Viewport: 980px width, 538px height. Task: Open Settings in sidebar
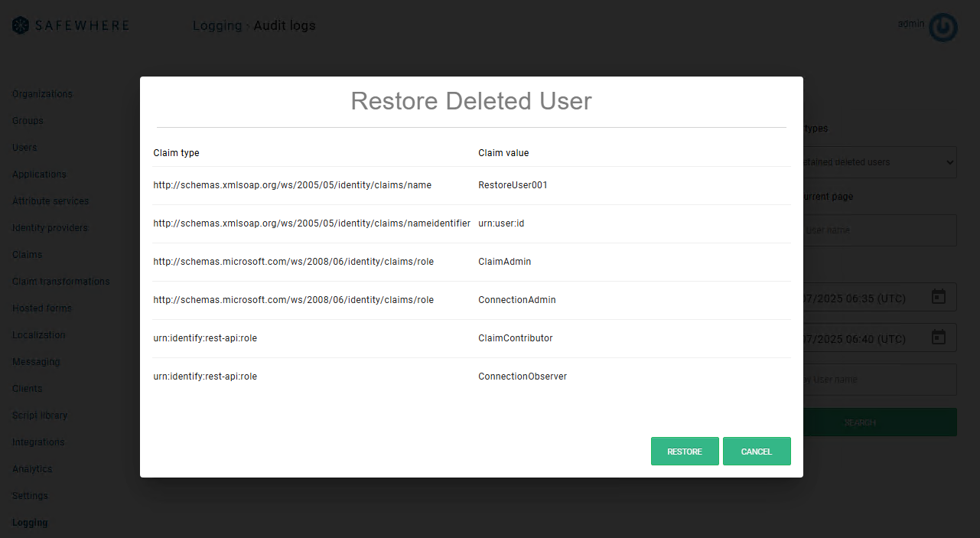tap(30, 496)
